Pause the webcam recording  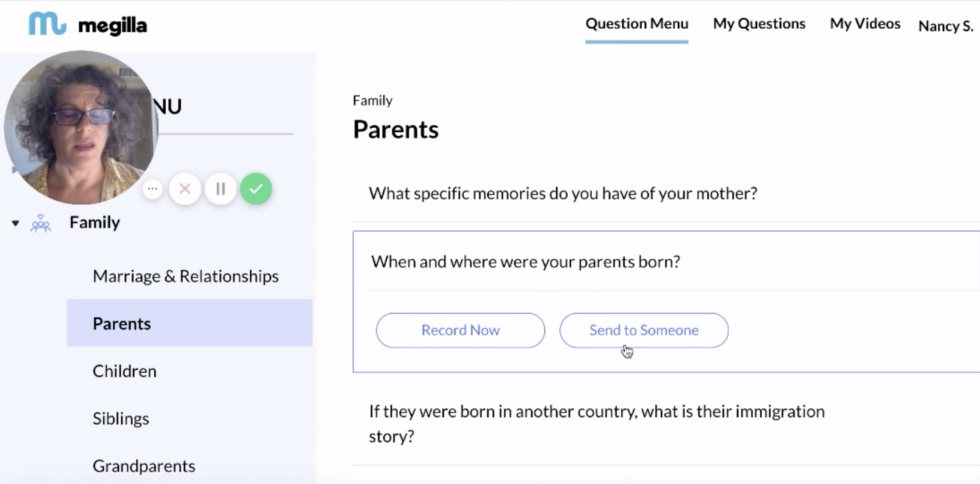(220, 188)
